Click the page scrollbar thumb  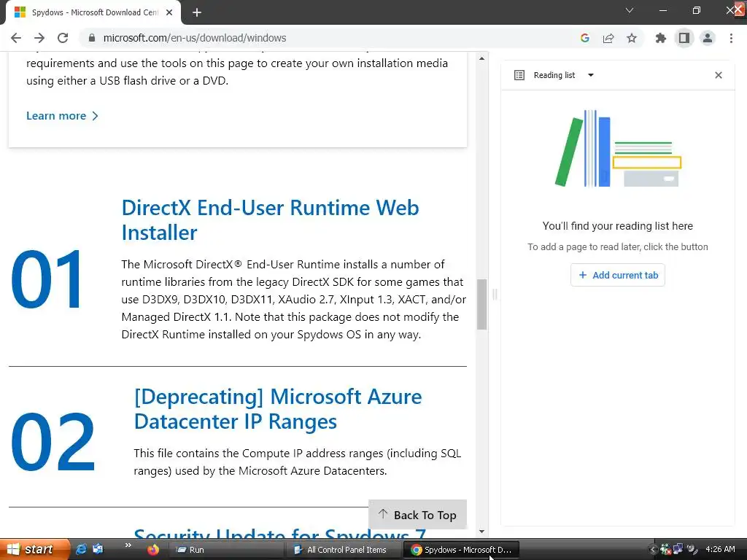pyautogui.click(x=481, y=304)
